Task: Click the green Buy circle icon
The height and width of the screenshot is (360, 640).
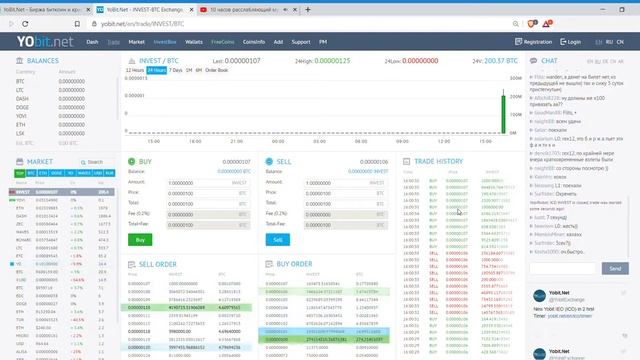Action: (131, 162)
